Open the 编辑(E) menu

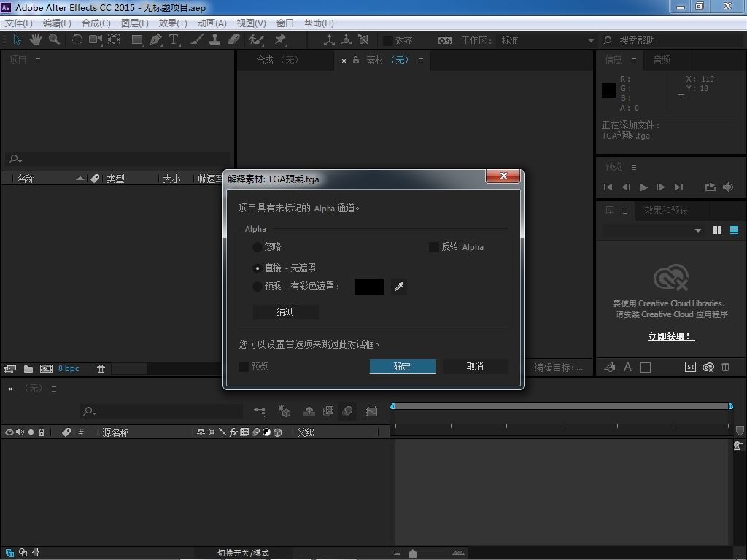(57, 23)
